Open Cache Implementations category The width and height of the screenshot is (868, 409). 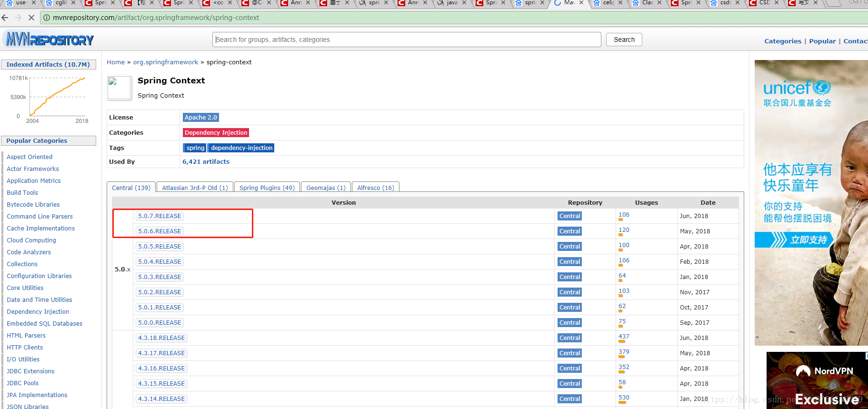pyautogui.click(x=40, y=228)
